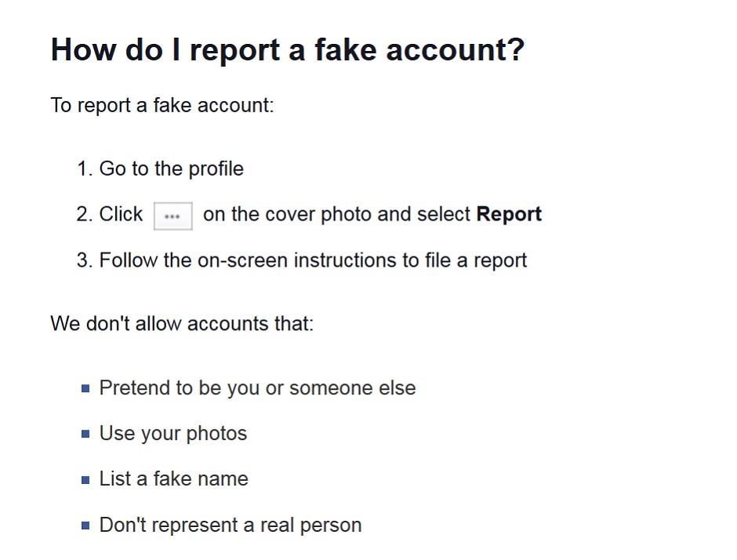
Task: Click 'on the cover photo and select' text
Action: point(337,214)
